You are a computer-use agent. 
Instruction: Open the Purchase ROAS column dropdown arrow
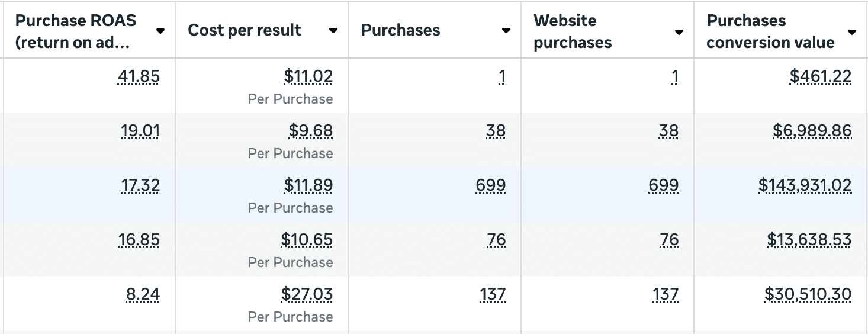[x=160, y=31]
